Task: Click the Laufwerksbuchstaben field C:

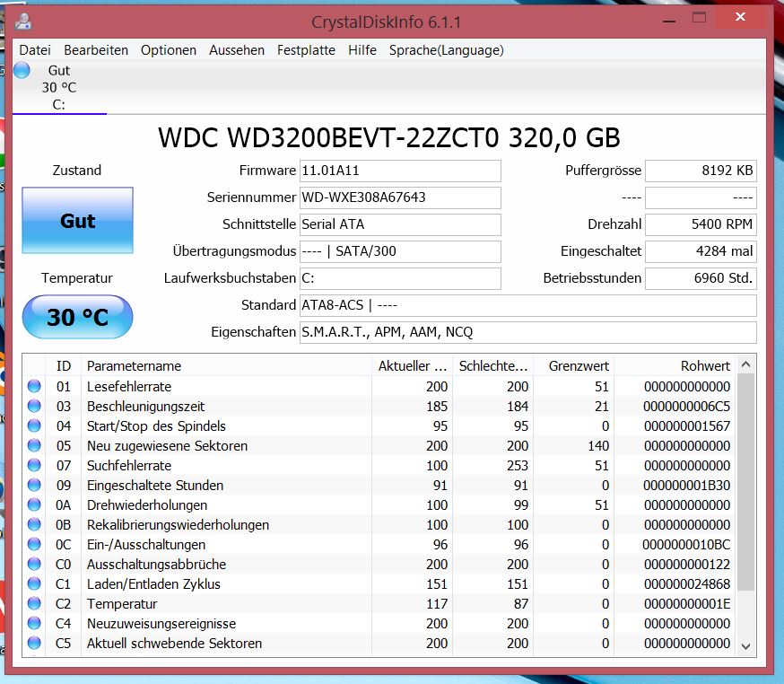Action: point(400,278)
